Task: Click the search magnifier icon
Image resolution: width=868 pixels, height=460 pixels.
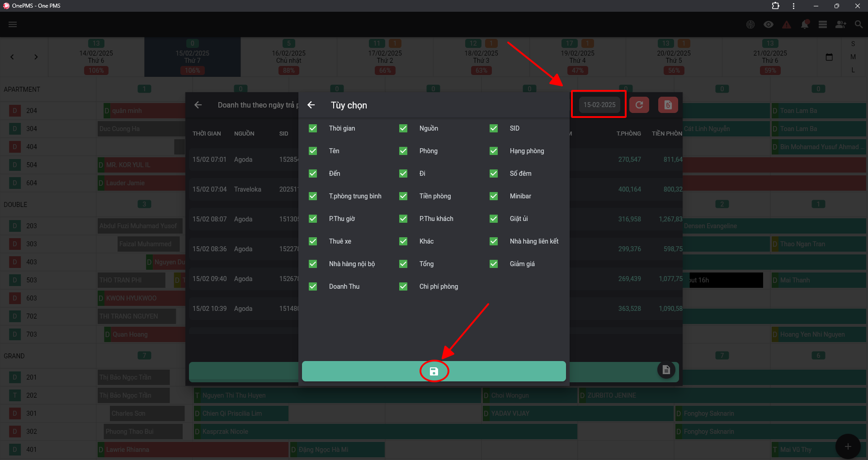Action: coord(859,24)
